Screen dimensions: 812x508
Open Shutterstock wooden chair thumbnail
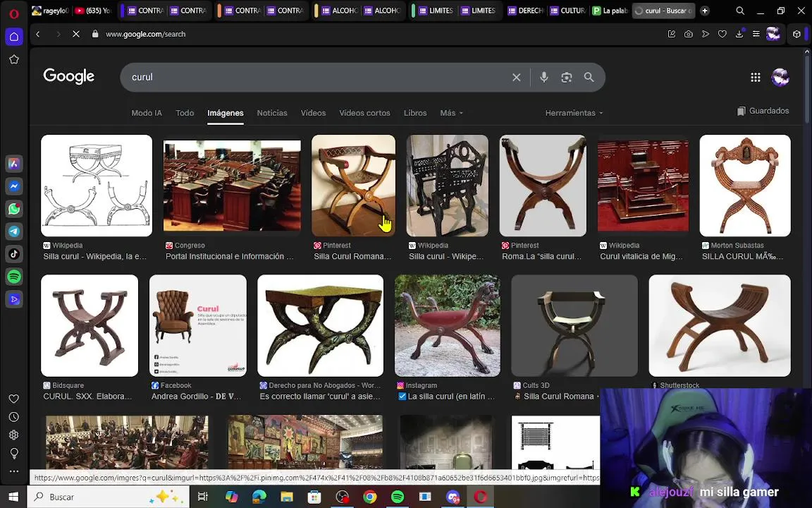[x=719, y=325]
